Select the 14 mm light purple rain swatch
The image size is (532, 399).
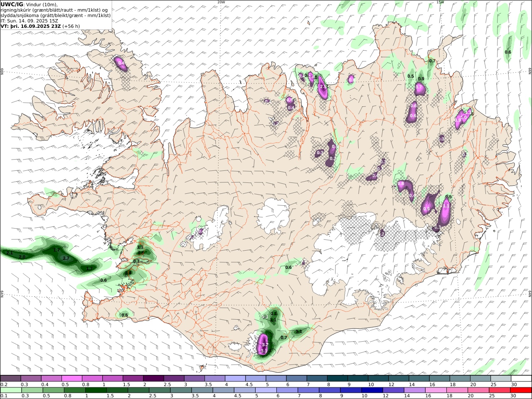coord(414,390)
